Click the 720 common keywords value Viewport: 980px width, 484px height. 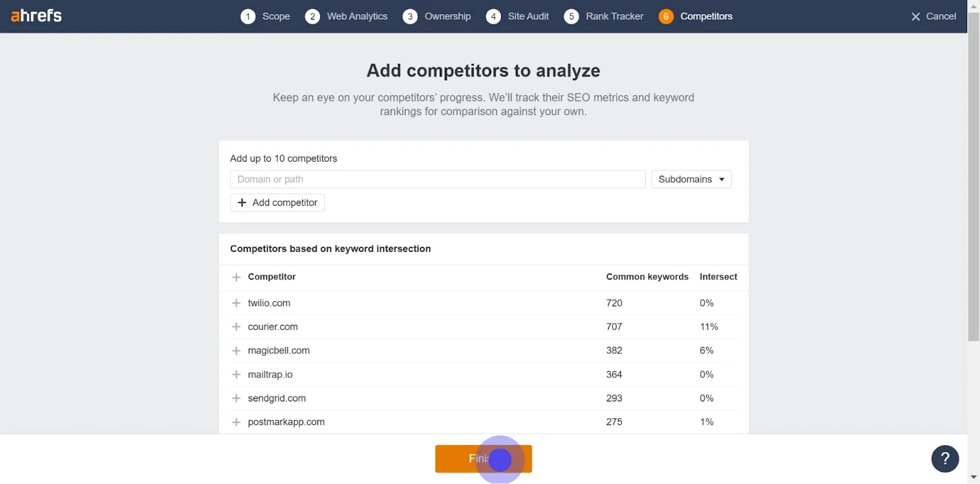614,303
